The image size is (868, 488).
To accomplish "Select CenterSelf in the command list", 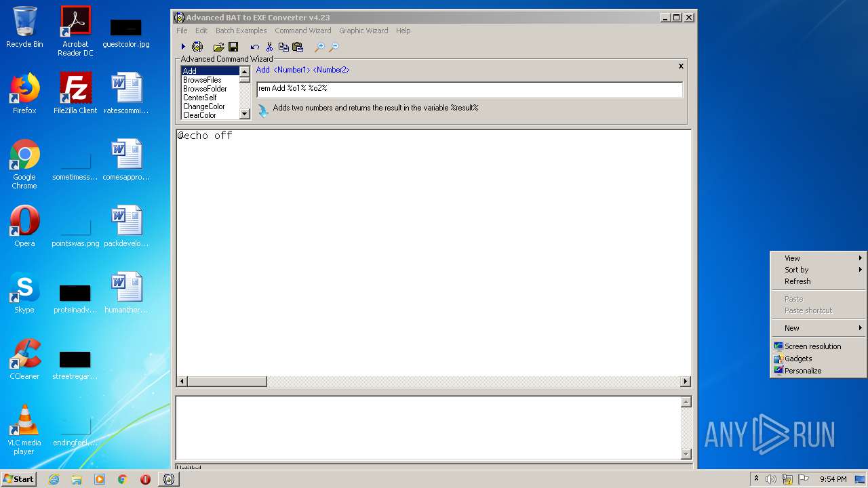I will tap(210, 98).
